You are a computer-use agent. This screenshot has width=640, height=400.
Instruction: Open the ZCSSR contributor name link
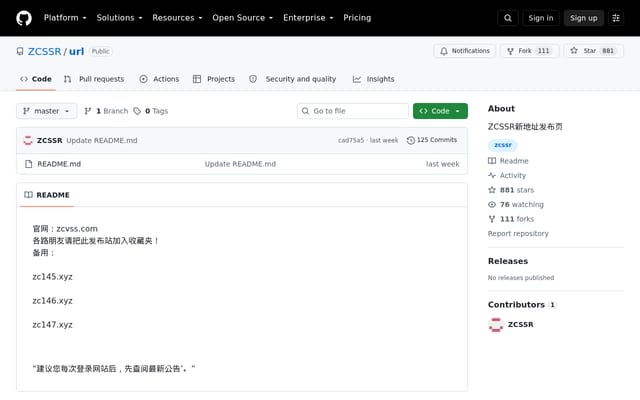pyautogui.click(x=520, y=324)
